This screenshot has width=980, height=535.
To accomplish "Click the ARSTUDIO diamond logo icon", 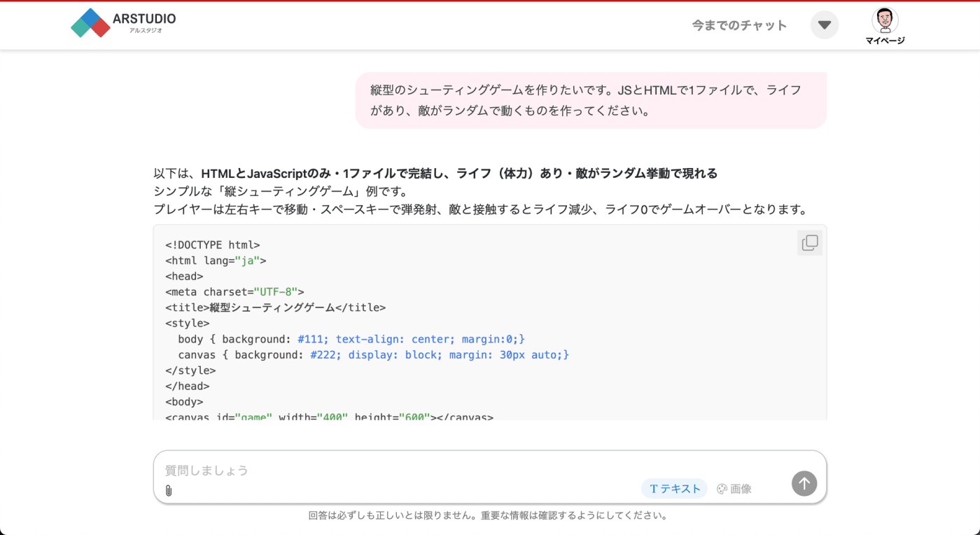I will pyautogui.click(x=90, y=23).
